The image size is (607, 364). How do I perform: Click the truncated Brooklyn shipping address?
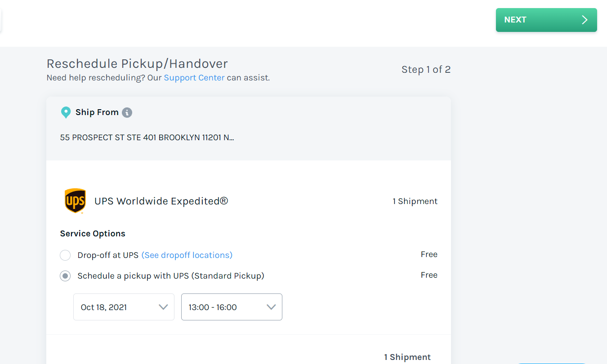click(147, 137)
